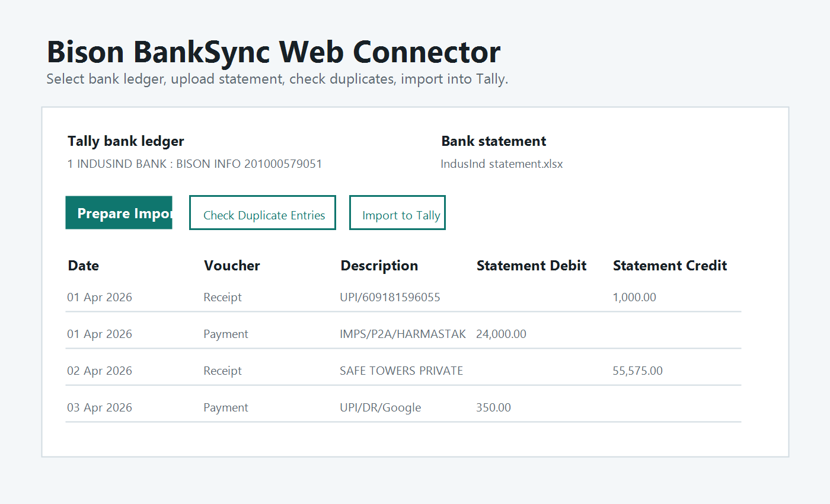Click the Statement Debit column header

point(531,266)
